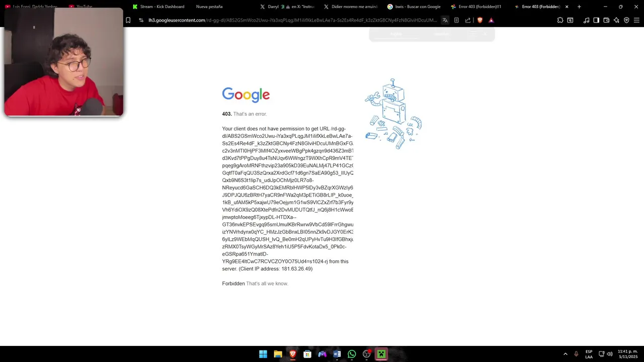Screen dimensions: 644x362
Task: Click the googleusercontent URL address field
Action: (x=293, y=20)
